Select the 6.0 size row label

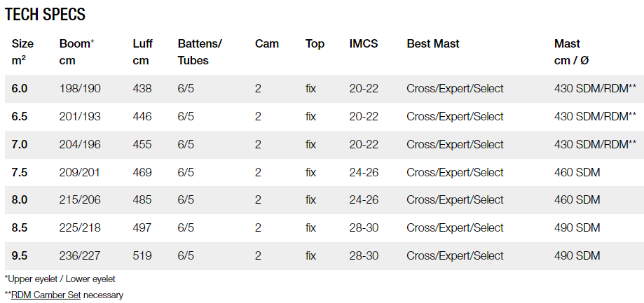pyautogui.click(x=20, y=89)
